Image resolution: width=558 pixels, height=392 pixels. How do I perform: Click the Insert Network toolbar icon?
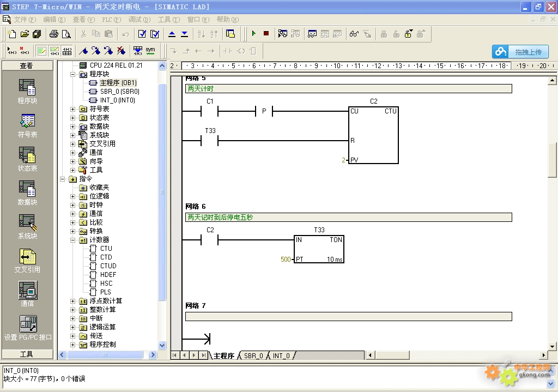tap(12, 51)
